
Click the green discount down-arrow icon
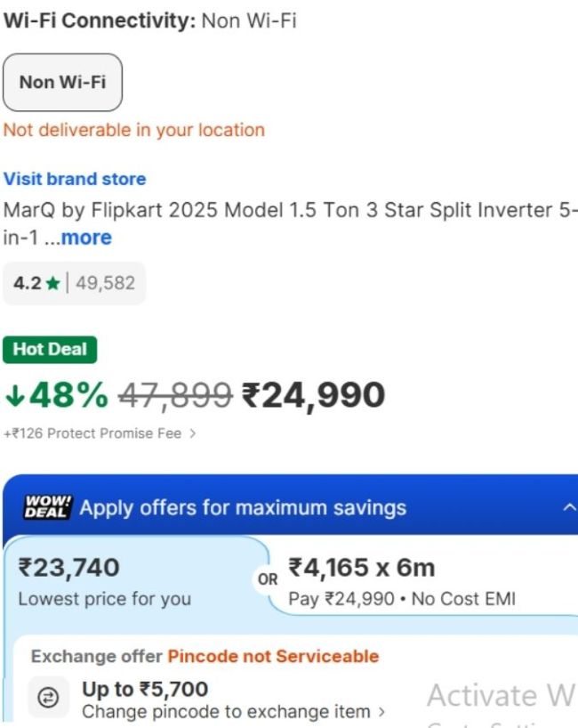coord(15,394)
